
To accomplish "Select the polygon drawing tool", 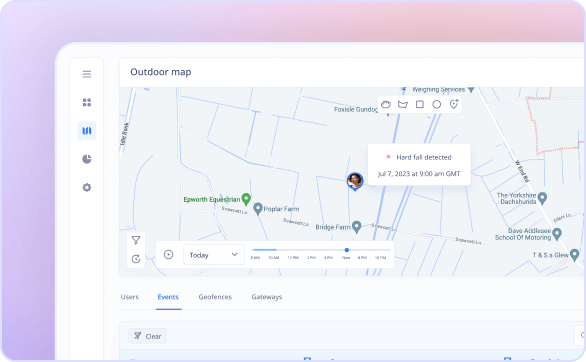I will [x=403, y=104].
